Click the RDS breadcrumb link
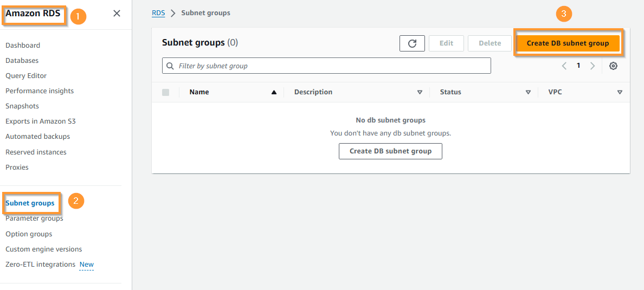The width and height of the screenshot is (644, 290). point(158,13)
